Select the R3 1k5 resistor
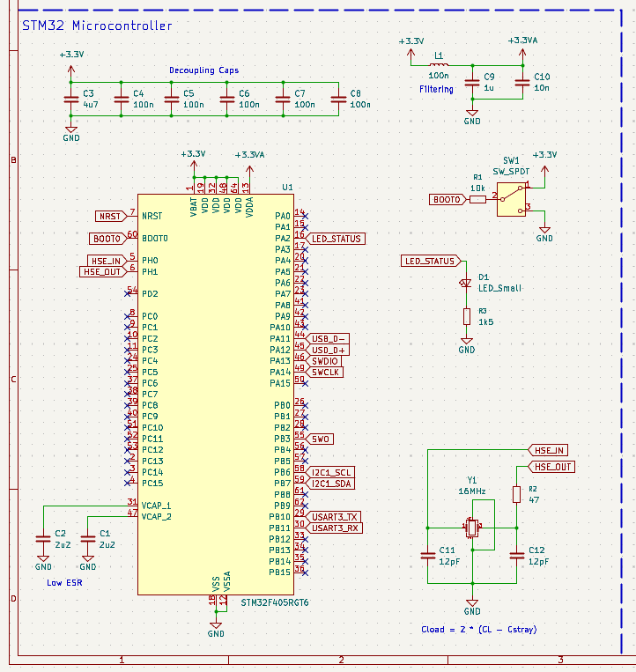The height and width of the screenshot is (672, 636). tap(467, 317)
